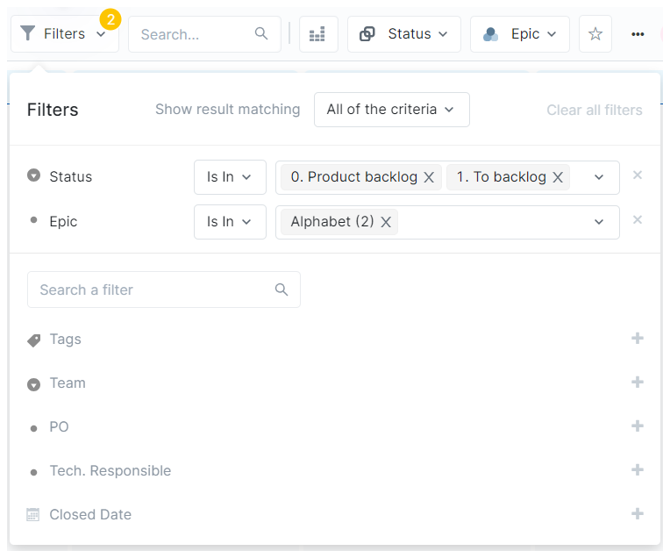This screenshot has height=557, width=669.
Task: Open Status row 'Is In' operator dropdown
Action: pos(229,177)
